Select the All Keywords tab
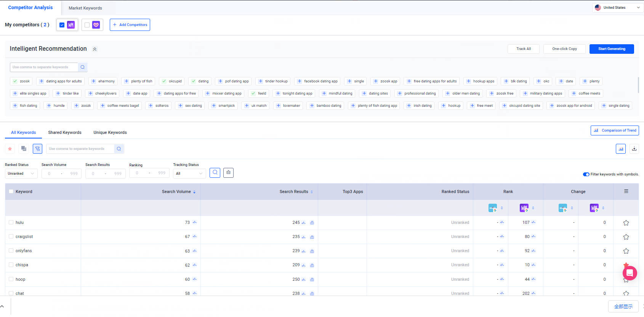This screenshot has height=317, width=644. (23, 133)
